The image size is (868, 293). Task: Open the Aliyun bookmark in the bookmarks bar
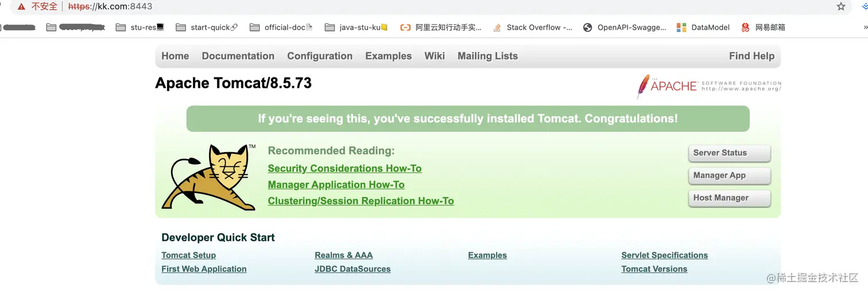click(x=441, y=27)
